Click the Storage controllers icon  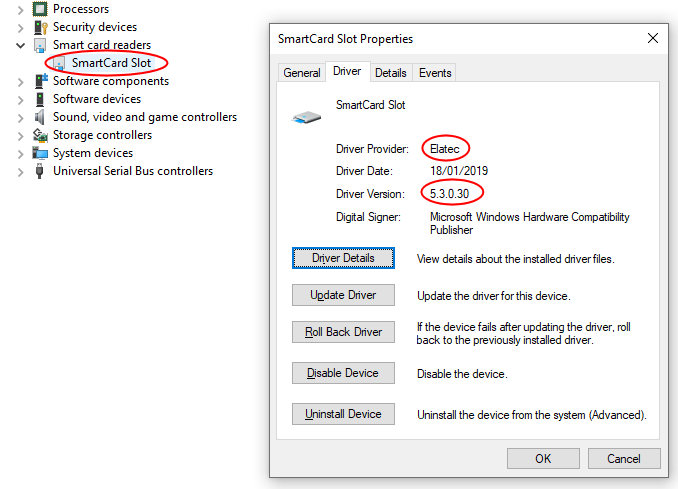40,135
